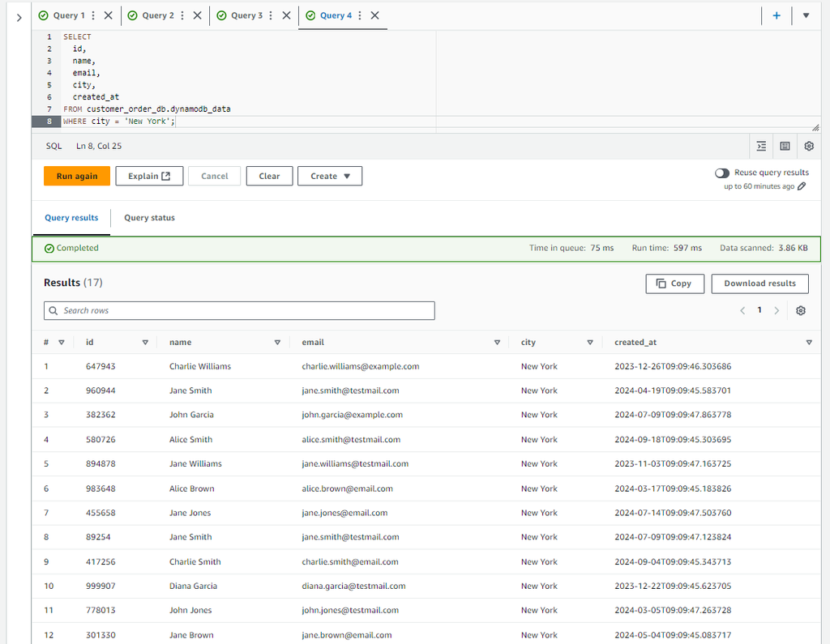Select the format query indentation icon
The width and height of the screenshot is (830, 644).
[x=760, y=146]
